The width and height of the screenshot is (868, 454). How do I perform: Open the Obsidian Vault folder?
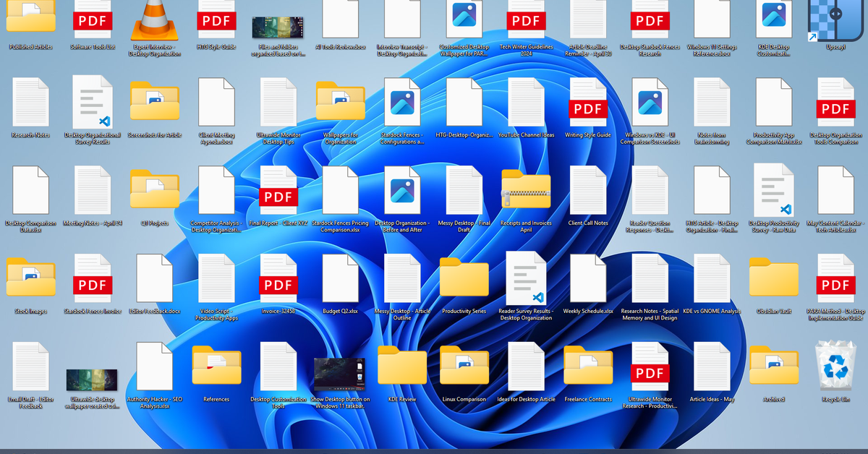coord(773,278)
